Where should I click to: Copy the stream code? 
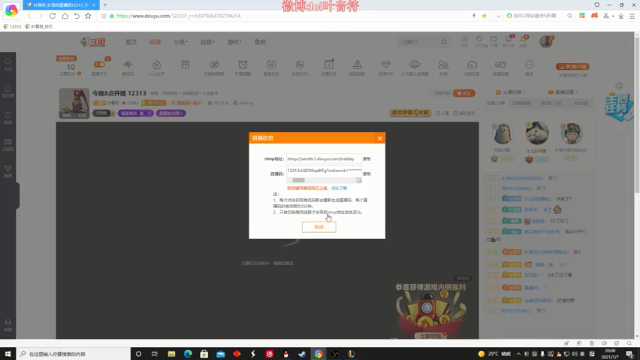click(367, 174)
